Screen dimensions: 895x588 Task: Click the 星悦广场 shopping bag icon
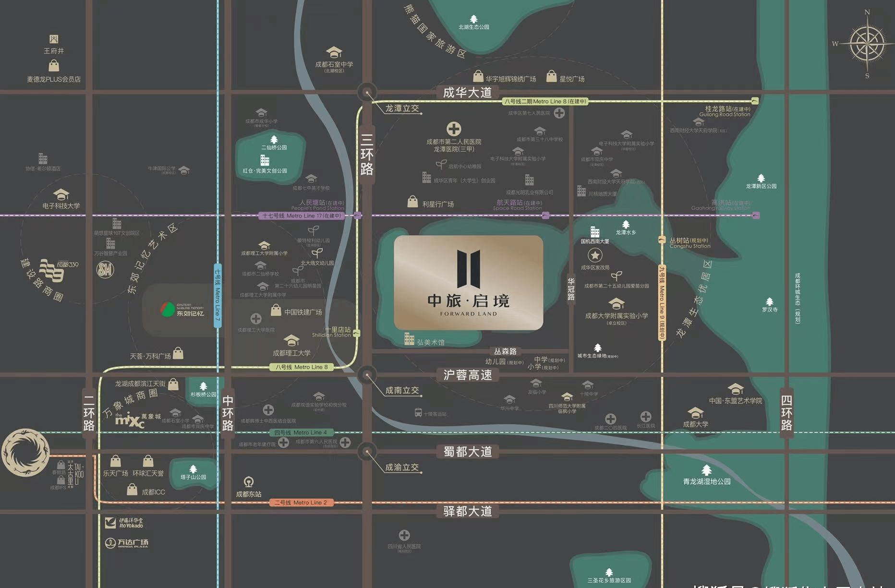tap(552, 76)
